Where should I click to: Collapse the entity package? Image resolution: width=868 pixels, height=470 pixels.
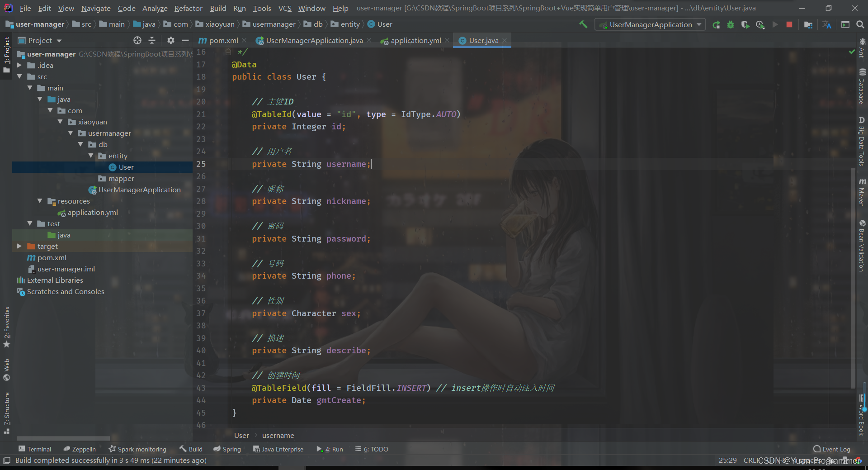pyautogui.click(x=91, y=156)
